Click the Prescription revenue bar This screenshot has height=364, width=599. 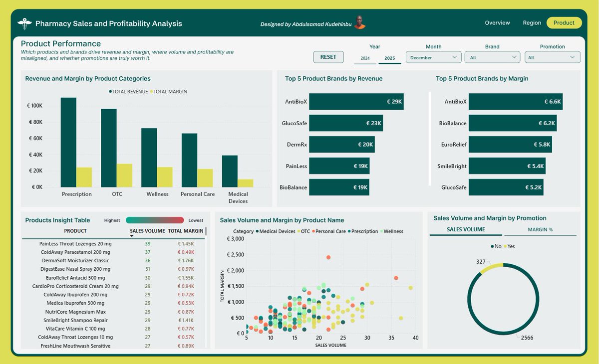[68, 142]
